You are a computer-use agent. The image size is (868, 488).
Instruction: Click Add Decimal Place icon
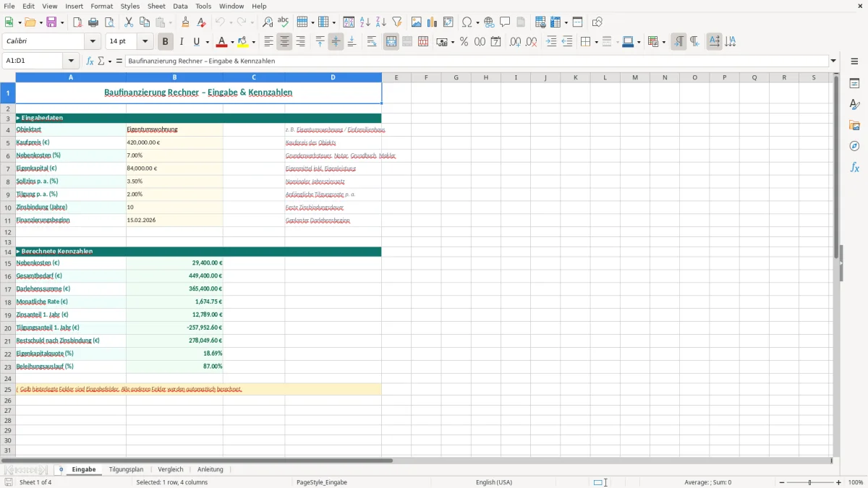pyautogui.click(x=516, y=42)
